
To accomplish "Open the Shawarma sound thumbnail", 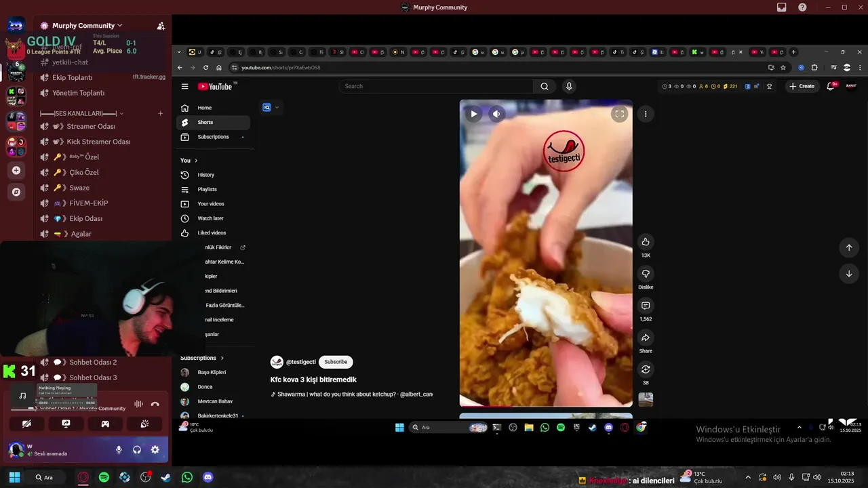I will tap(646, 400).
